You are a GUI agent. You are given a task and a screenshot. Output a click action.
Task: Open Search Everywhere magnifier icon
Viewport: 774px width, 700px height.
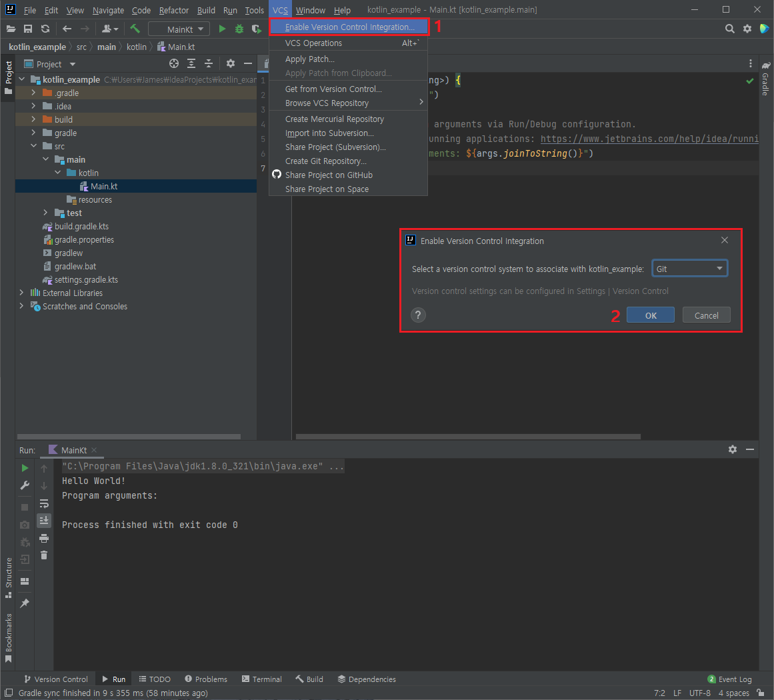click(x=729, y=29)
